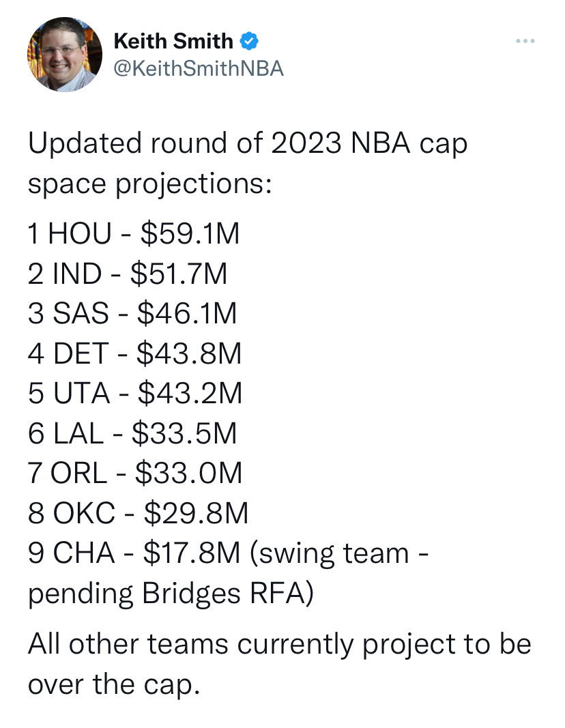Image resolution: width=565 pixels, height=728 pixels.
Task: Click the '8 OKC - $29.8M' entry
Action: (x=138, y=513)
